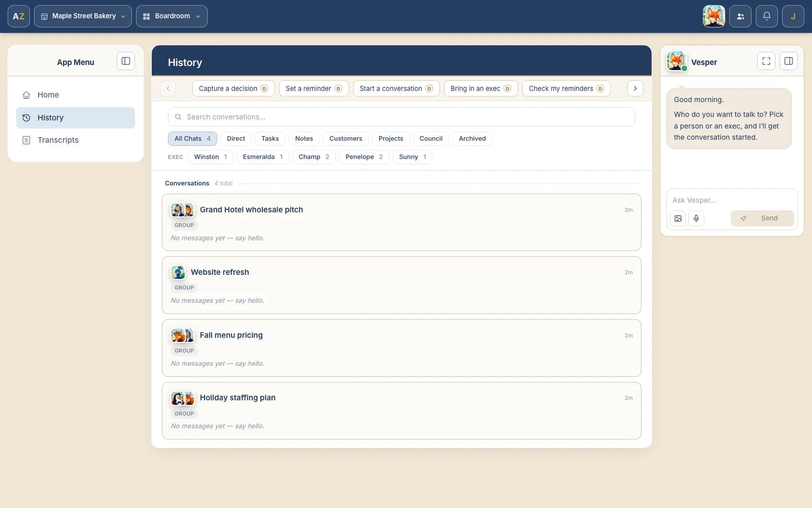Open the team members icon
The image size is (812, 508).
coord(740,16)
